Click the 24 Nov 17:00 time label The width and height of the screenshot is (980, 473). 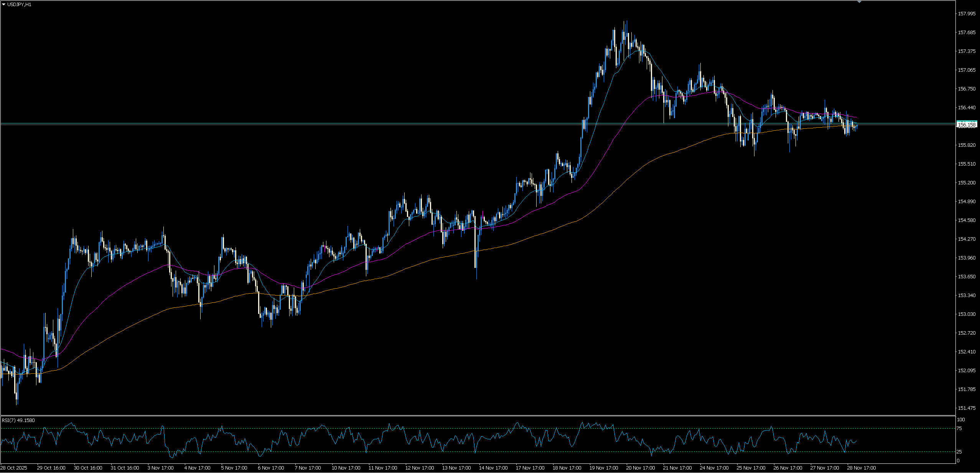point(714,468)
